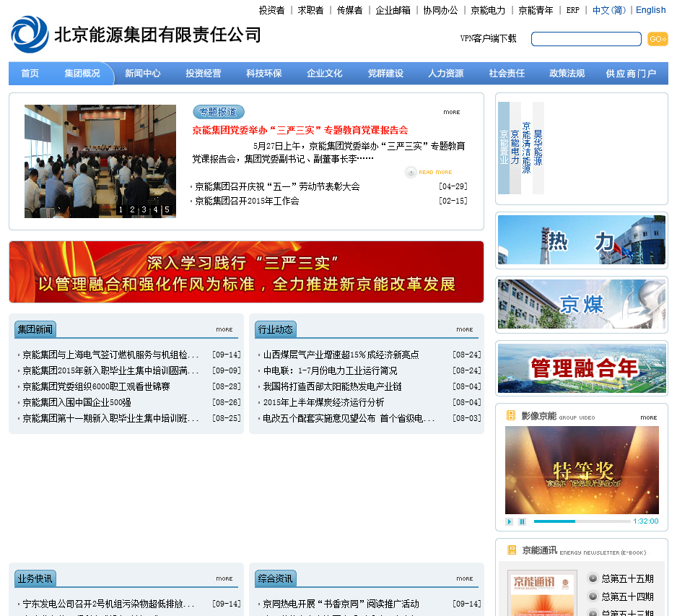Click MORE in 集团新闻 section
This screenshot has width=677, height=616.
(224, 329)
